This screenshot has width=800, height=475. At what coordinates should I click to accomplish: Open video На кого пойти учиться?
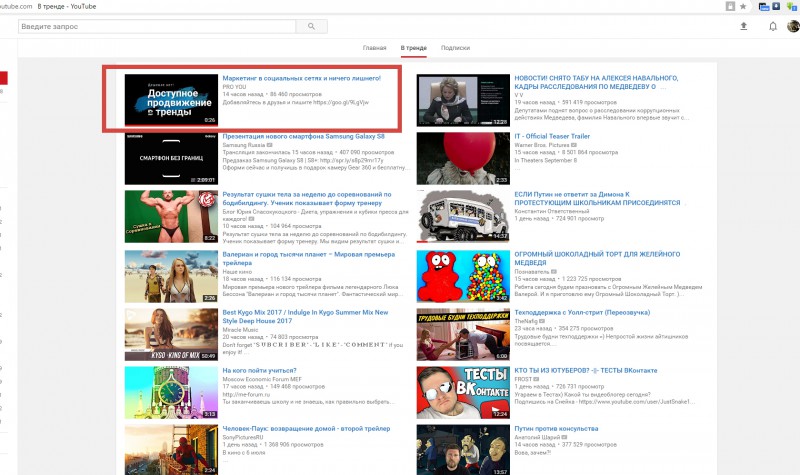(259, 371)
